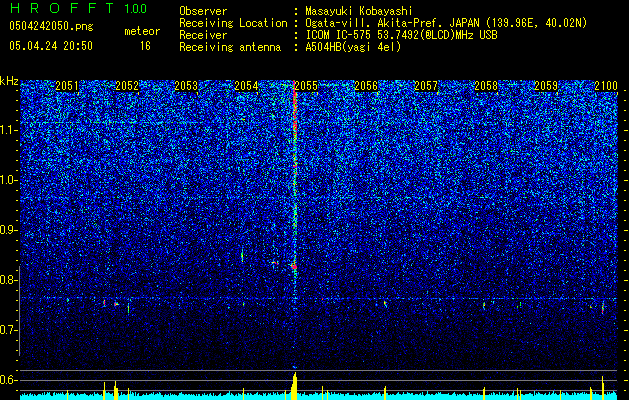Viewport: 629px width, 400px height.
Task: Click the 0.9 kHz axis label
Action: click(x=9, y=230)
